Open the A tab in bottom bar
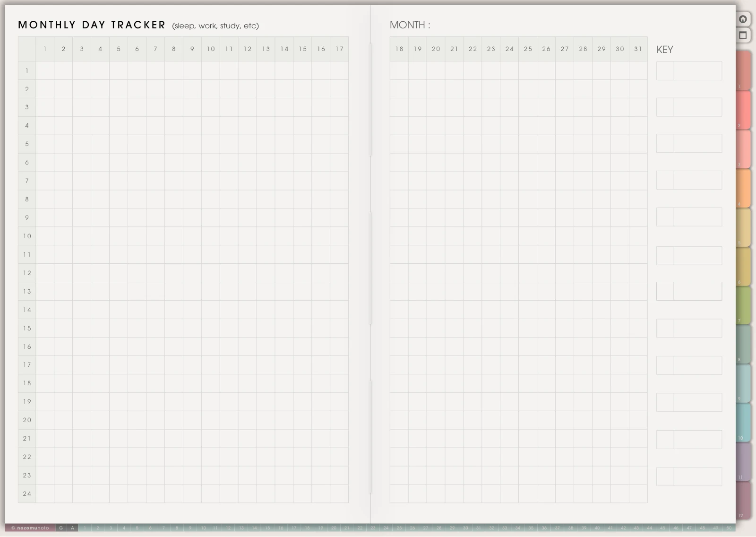The width and height of the screenshot is (756, 537). pos(72,528)
